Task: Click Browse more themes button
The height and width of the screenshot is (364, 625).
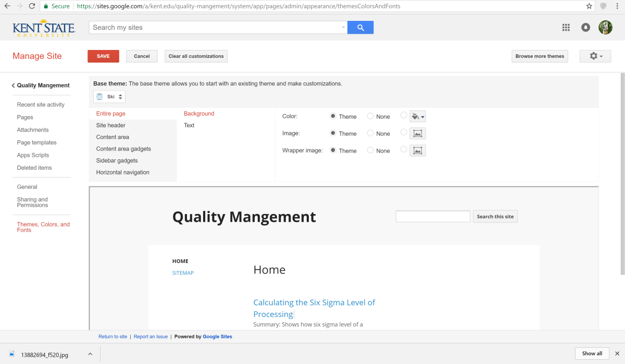Action: pos(540,56)
